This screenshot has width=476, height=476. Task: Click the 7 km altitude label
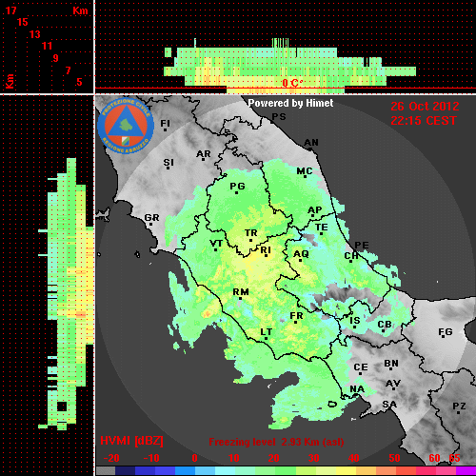coord(68,70)
